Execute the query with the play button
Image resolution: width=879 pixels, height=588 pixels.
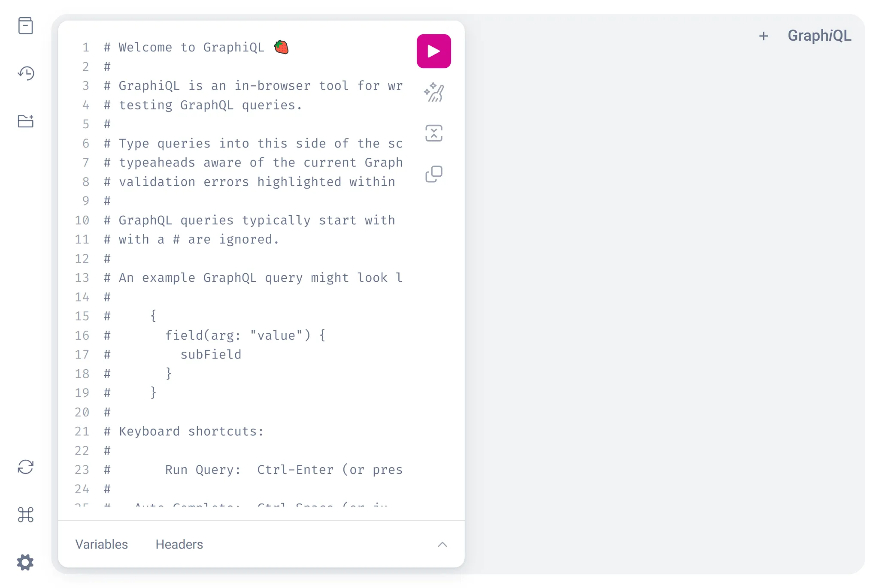point(434,51)
